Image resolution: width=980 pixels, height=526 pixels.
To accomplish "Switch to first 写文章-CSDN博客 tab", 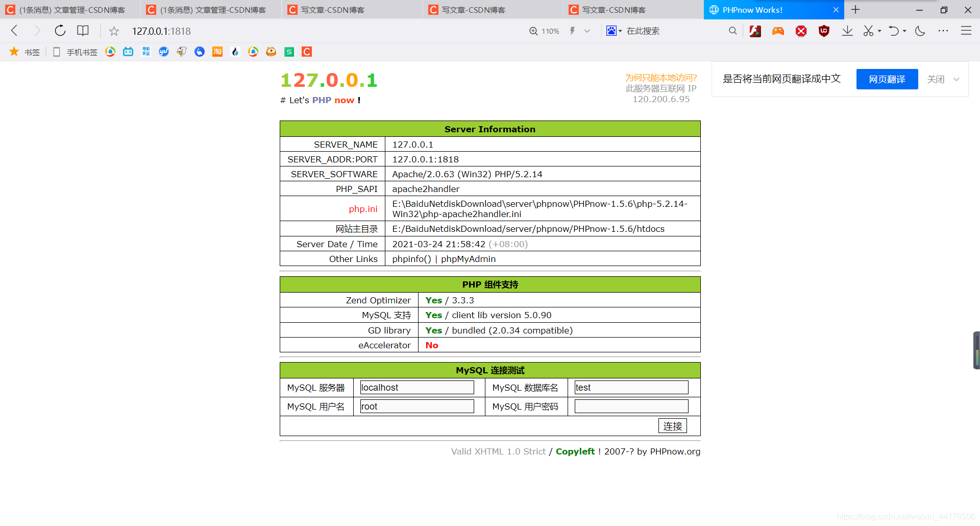I will (x=352, y=10).
